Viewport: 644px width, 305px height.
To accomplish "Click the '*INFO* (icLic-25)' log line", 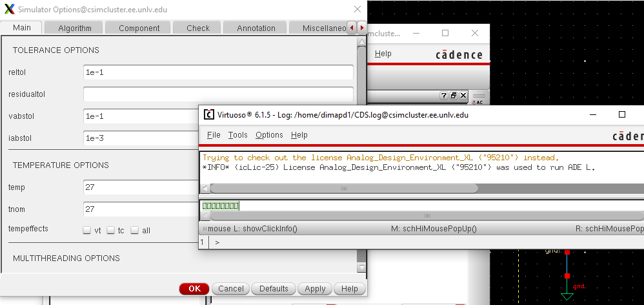I will click(x=399, y=167).
